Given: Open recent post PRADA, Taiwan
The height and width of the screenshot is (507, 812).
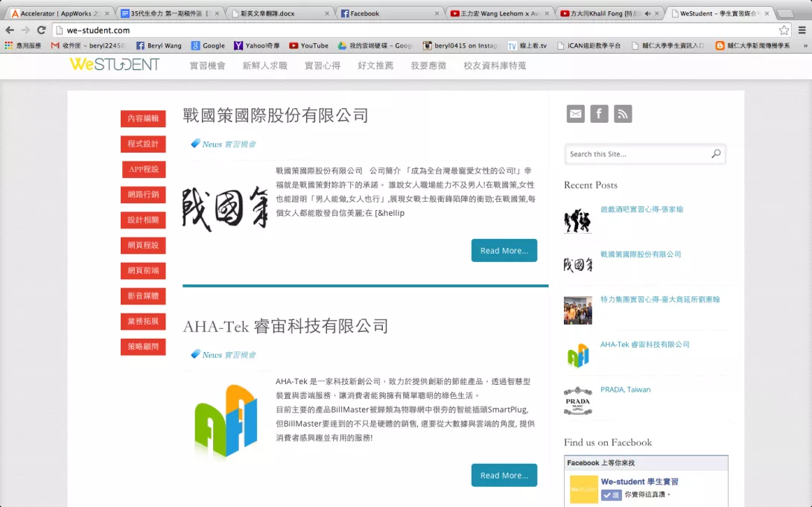Looking at the screenshot, I should pyautogui.click(x=625, y=389).
